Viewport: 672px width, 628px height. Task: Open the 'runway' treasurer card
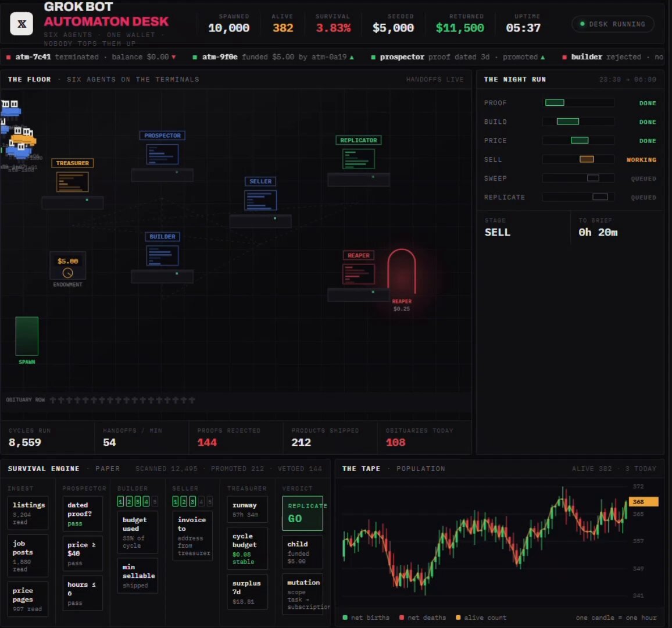(247, 509)
